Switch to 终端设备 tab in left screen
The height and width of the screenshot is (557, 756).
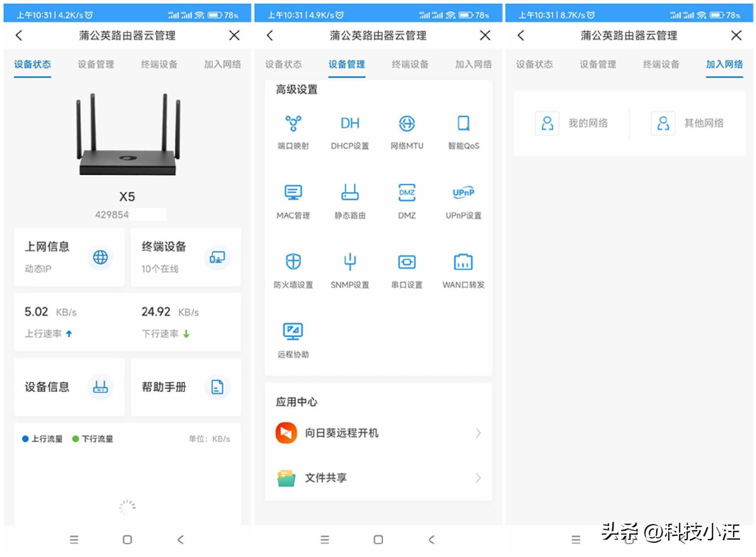click(159, 64)
